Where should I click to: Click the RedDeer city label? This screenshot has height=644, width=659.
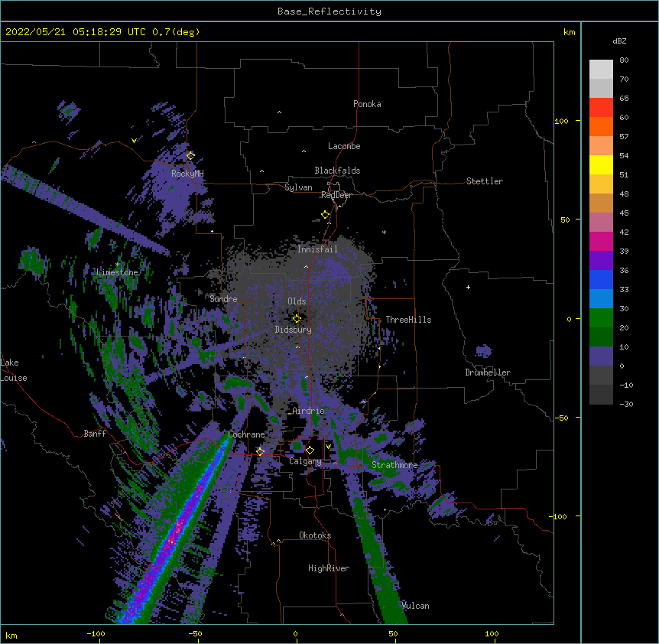pos(336,195)
